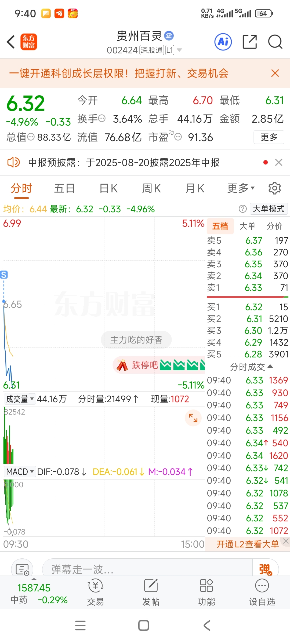Tap the 深股通 label

point(152,50)
